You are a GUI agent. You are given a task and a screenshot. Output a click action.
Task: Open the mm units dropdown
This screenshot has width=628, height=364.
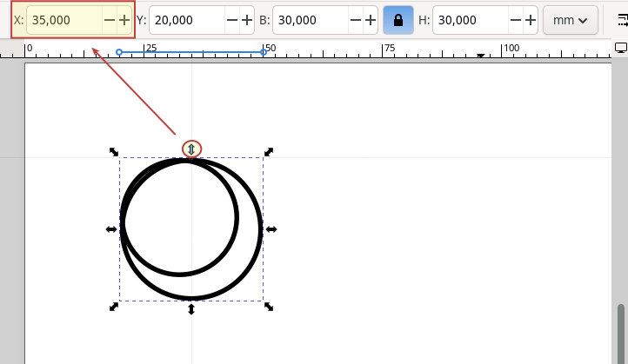[x=571, y=20]
